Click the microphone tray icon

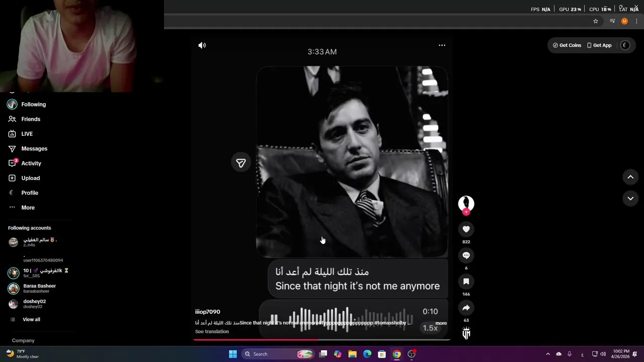tap(570, 354)
